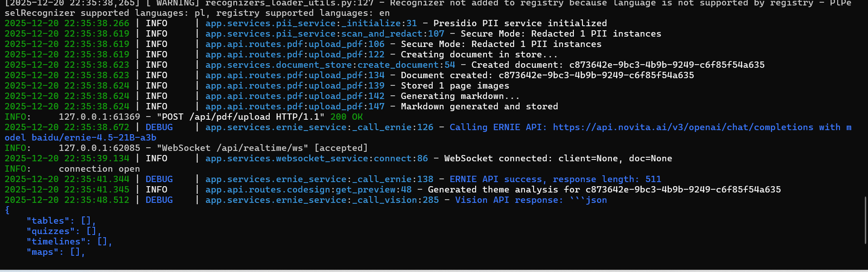This screenshot has width=868, height=272.
Task: Click the timestamp '2025-12-20 22:35:38.672'
Action: 67,127
